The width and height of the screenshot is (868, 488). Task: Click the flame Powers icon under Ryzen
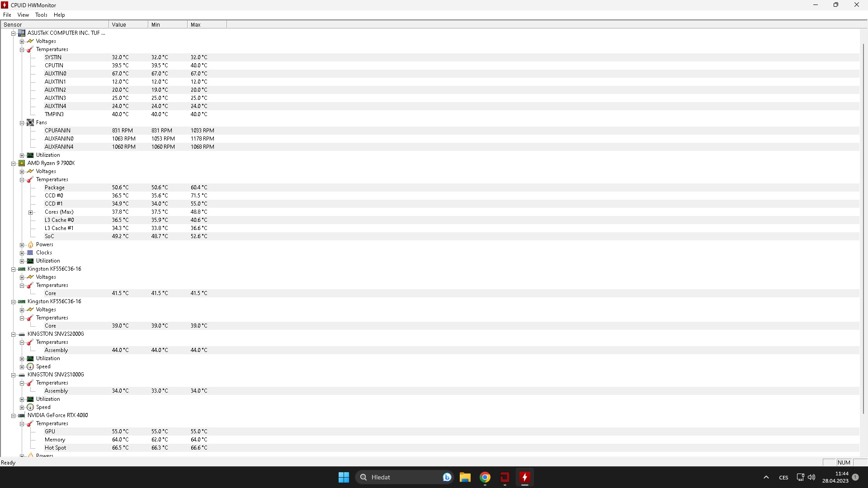(x=30, y=244)
